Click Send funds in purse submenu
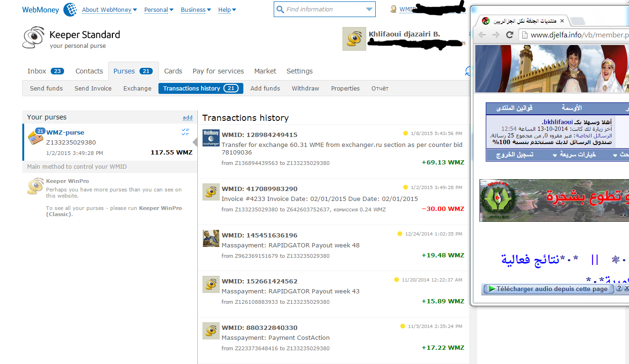 coord(46,88)
